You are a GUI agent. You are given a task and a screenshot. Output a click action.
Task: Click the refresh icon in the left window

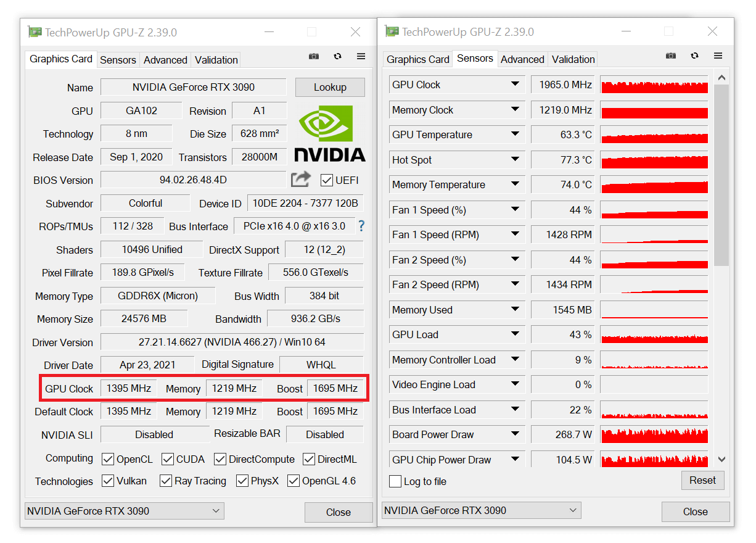click(337, 56)
